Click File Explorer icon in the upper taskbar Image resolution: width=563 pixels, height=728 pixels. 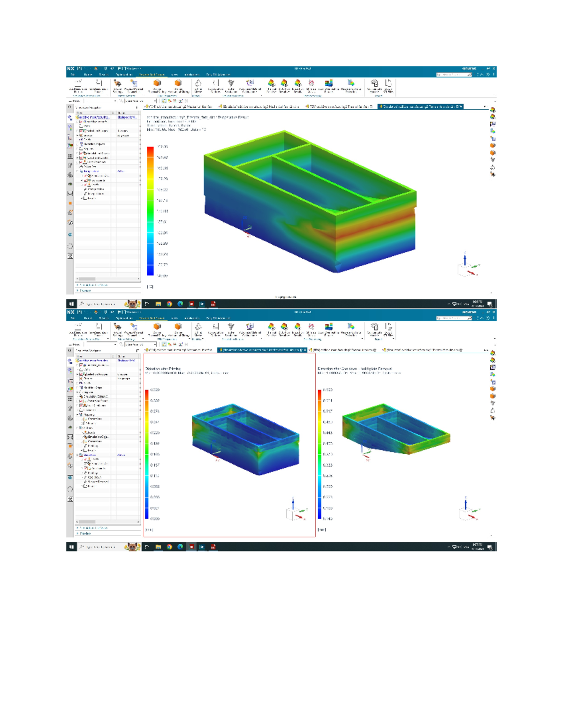(x=158, y=304)
